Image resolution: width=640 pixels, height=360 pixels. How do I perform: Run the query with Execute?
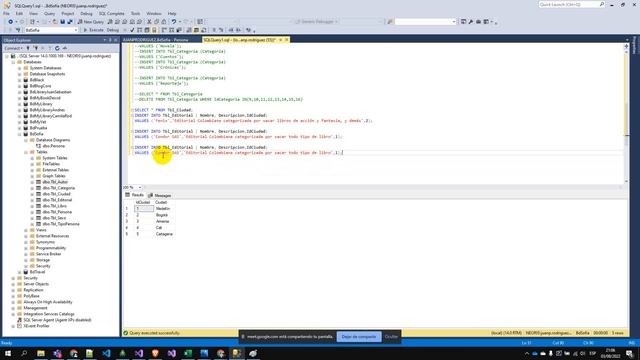pyautogui.click(x=93, y=30)
